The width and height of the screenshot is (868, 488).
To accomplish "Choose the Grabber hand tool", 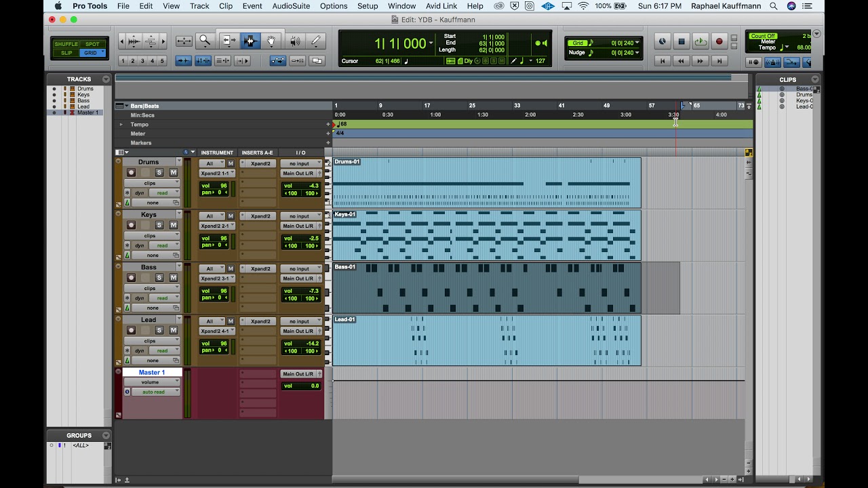I will pos(271,41).
